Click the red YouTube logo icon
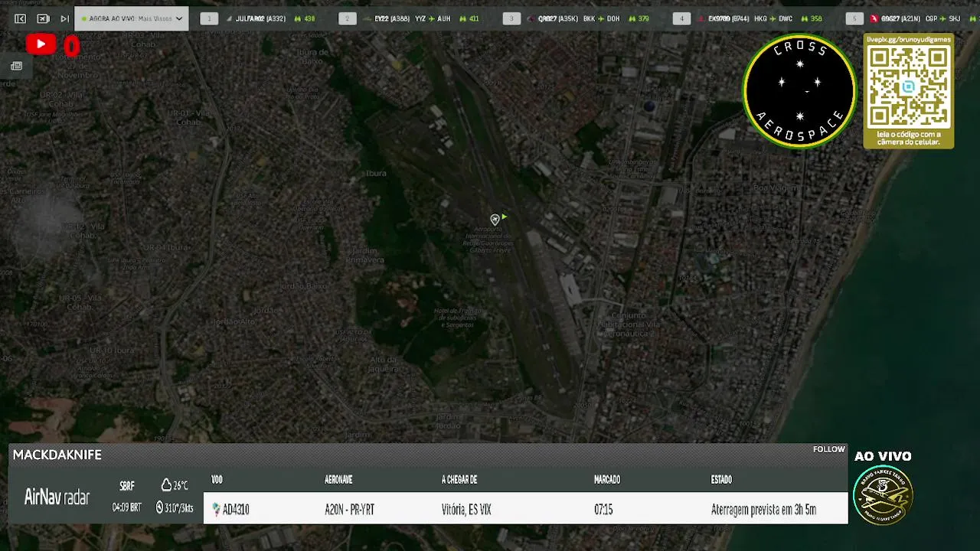This screenshot has height=551, width=980. pyautogui.click(x=41, y=44)
